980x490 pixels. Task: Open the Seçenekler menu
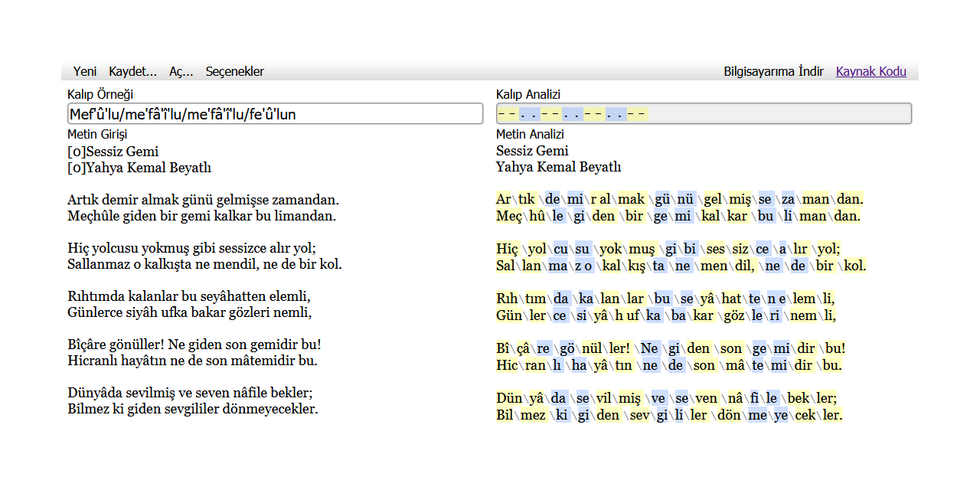(234, 72)
